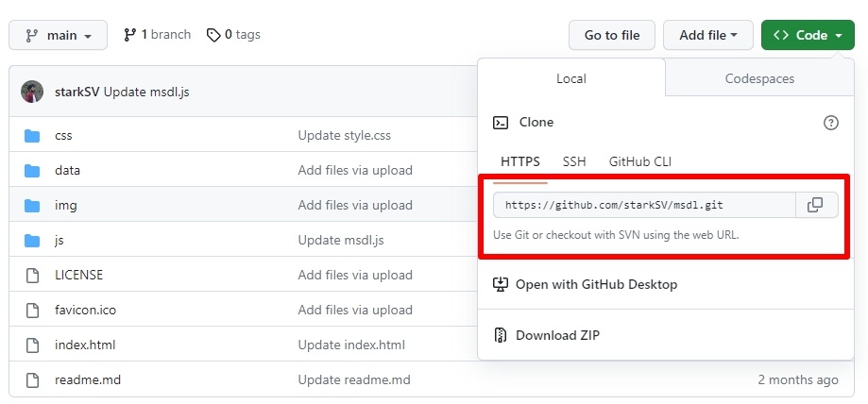This screenshot has height=404, width=868.
Task: Open data row's Add files via upload commit
Action: [x=355, y=171]
